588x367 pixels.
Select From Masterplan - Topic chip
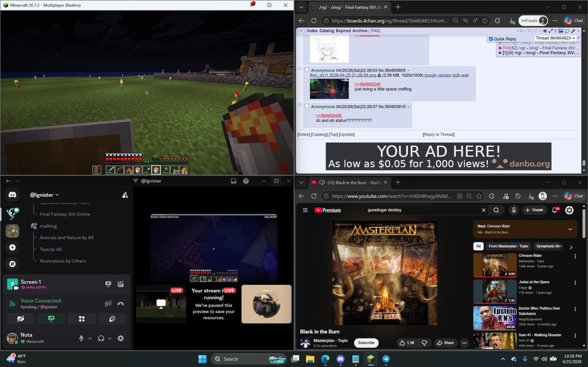[509, 246]
